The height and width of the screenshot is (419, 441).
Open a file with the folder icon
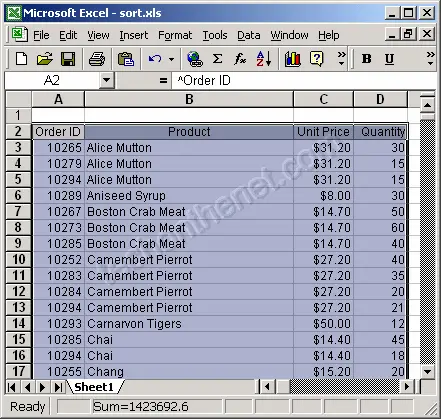coord(45,59)
